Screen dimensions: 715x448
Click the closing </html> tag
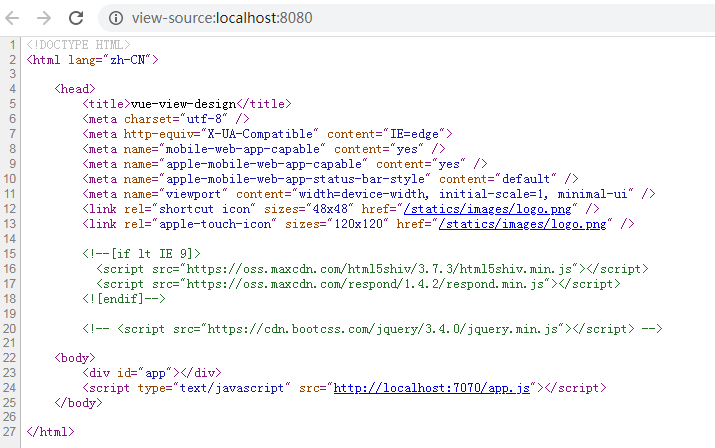[x=50, y=432]
